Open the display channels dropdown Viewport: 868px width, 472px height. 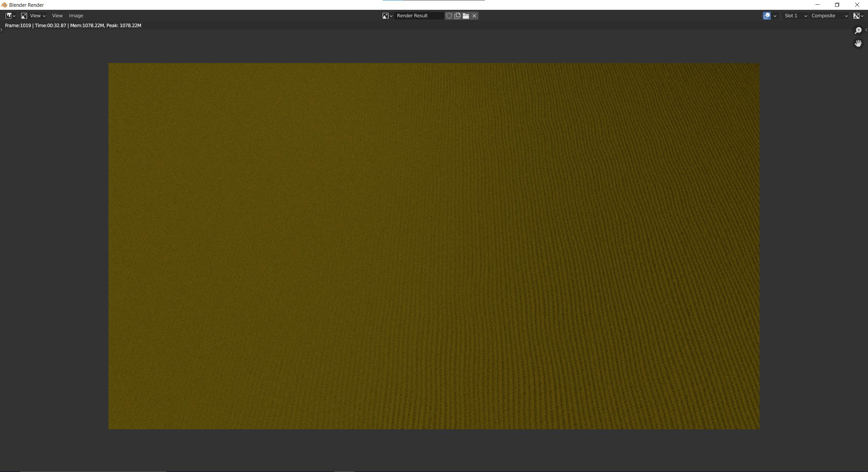(x=858, y=16)
